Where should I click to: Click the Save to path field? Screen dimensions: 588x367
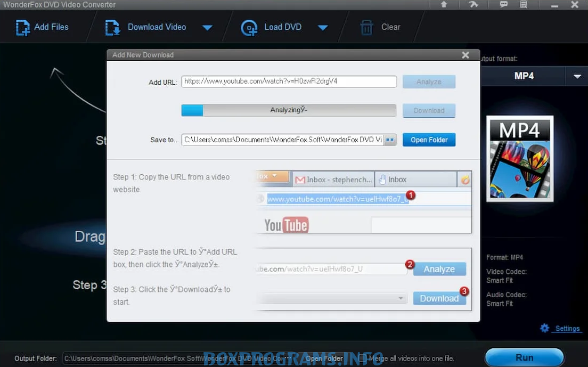point(282,140)
